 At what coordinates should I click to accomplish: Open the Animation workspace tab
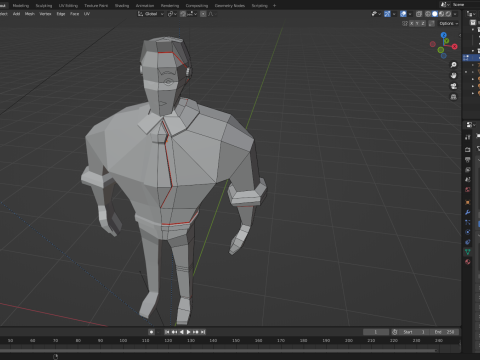[145, 5]
